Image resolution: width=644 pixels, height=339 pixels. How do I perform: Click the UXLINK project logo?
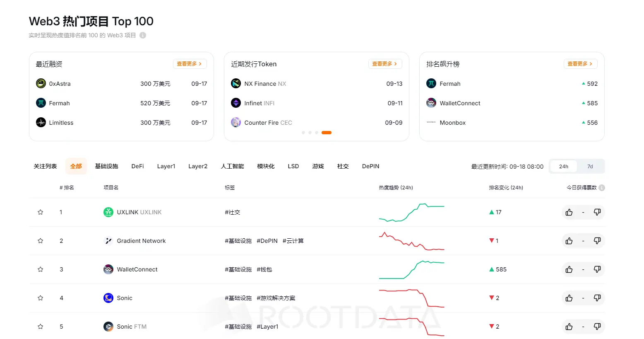point(108,212)
